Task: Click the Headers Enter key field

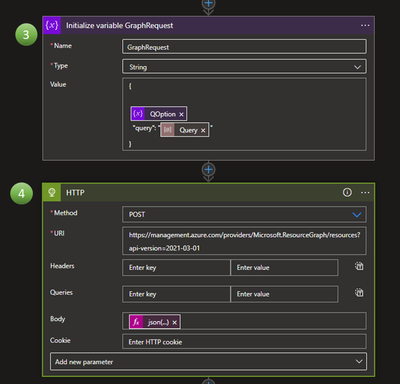Action: coord(176,268)
